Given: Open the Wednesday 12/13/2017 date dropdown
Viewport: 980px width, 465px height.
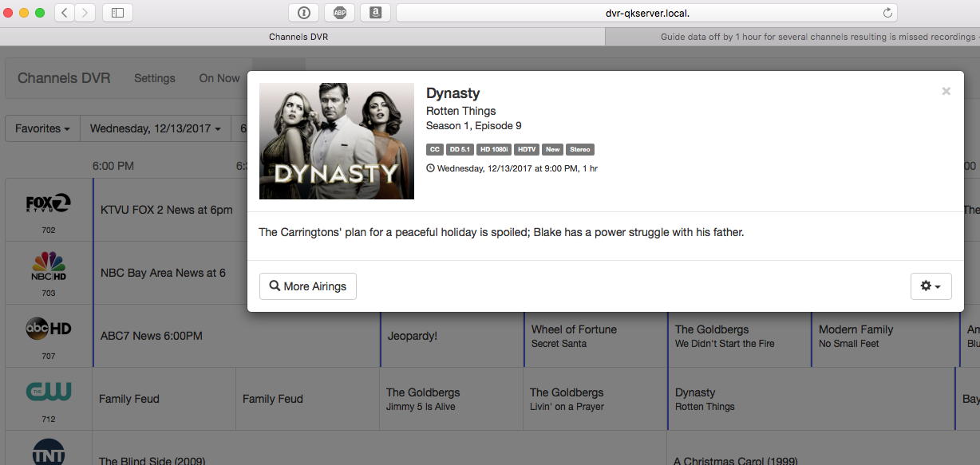Looking at the screenshot, I should pyautogui.click(x=155, y=128).
